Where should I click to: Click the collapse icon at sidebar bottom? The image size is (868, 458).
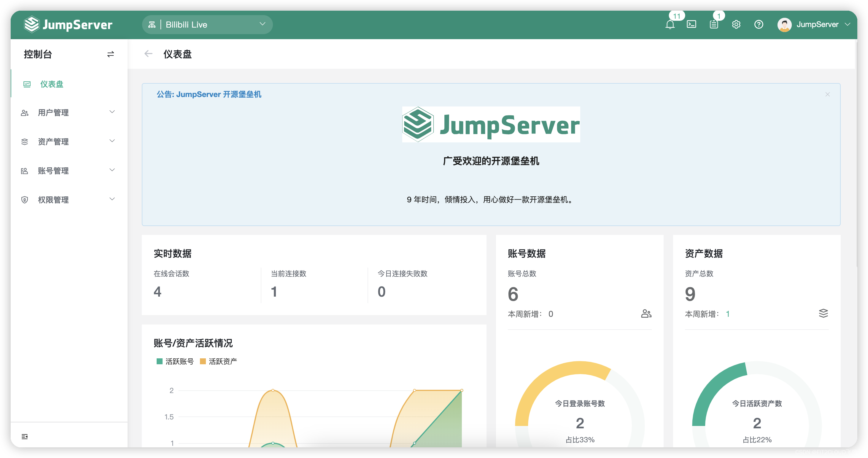[x=24, y=436]
